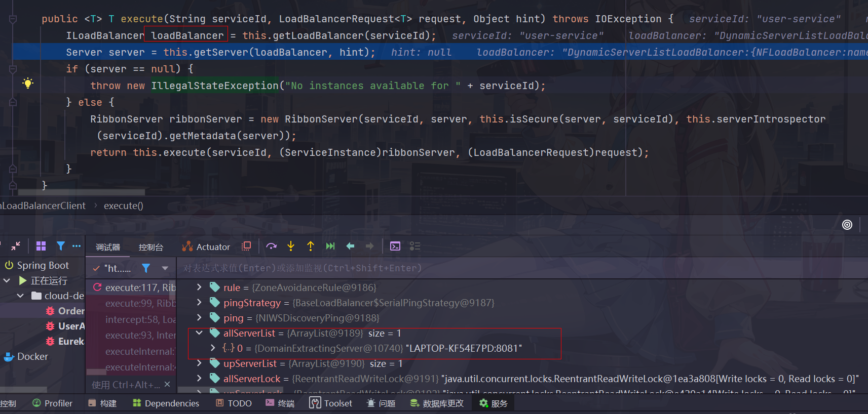Expand the ping variable node
This screenshot has width=868, height=414.
199,318
